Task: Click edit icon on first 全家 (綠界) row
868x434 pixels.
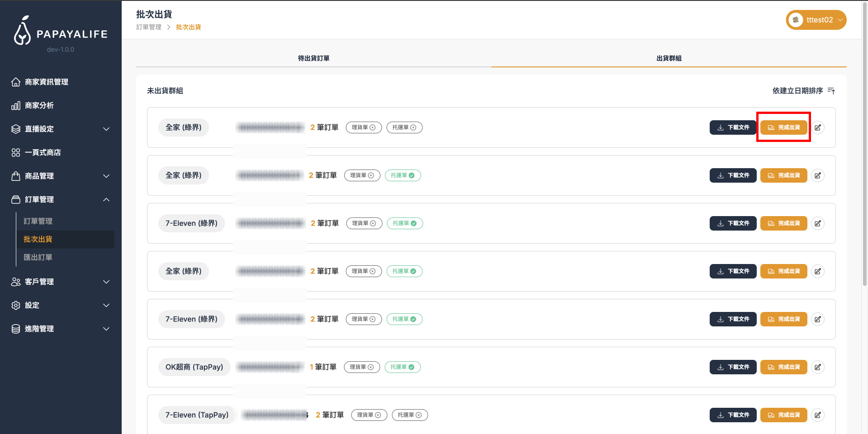Action: click(x=817, y=127)
